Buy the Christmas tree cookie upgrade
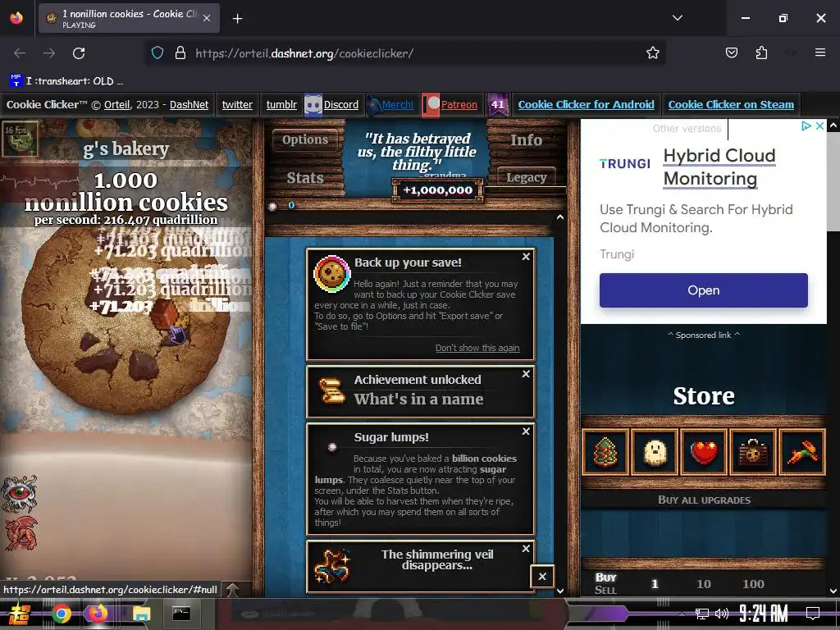 click(x=605, y=452)
